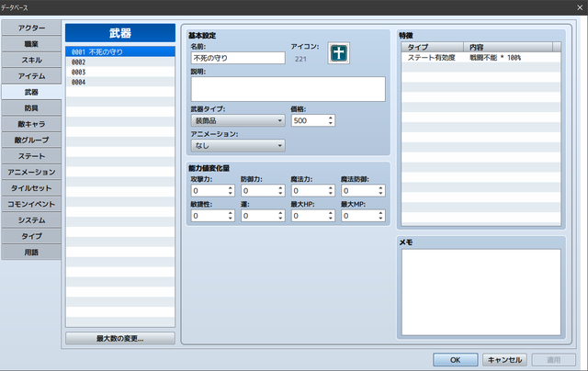Click the キャンセル button

pos(504,360)
